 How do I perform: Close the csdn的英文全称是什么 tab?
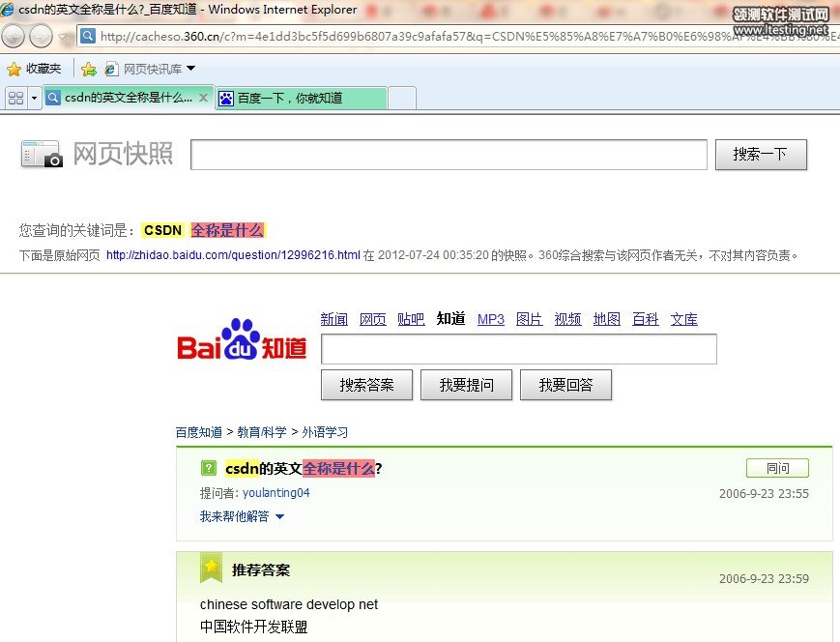[203, 98]
